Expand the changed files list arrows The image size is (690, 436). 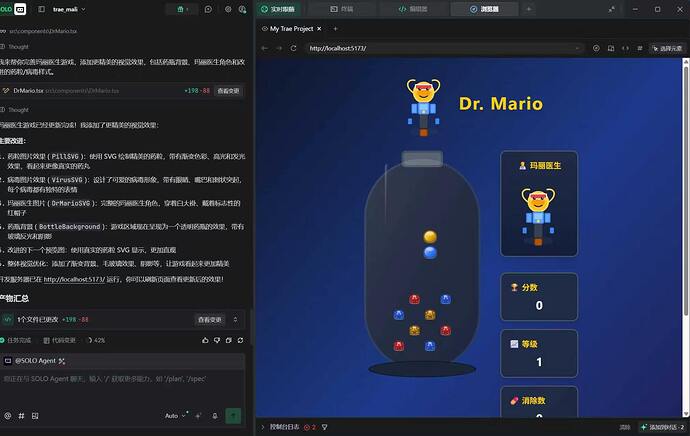(x=235, y=319)
